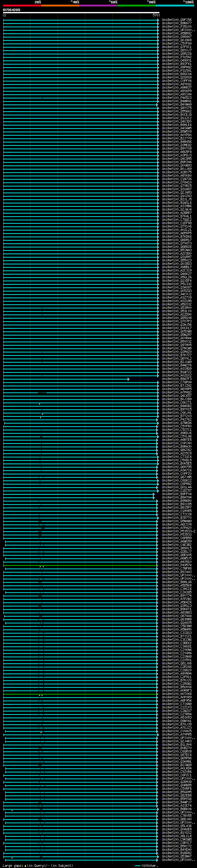Select hit label UniRef100_Q2QVG9
This screenshot has height=868, width=197.
point(177,77)
